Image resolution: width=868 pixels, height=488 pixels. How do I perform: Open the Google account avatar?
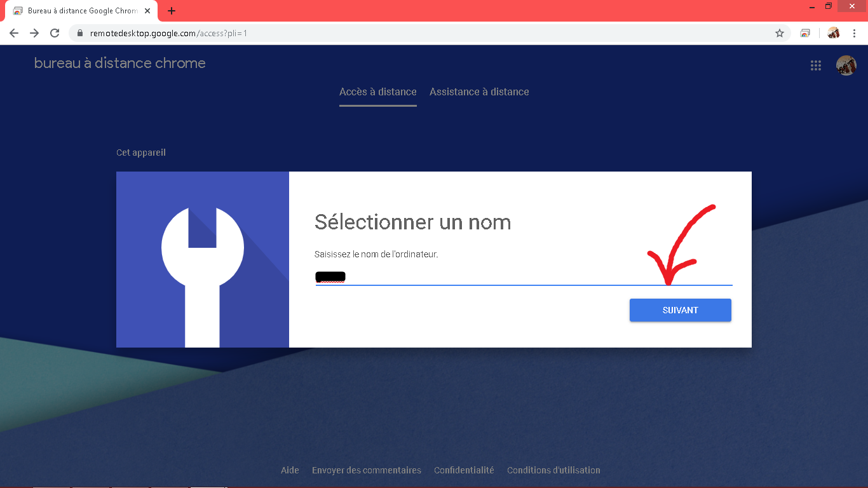pyautogui.click(x=846, y=65)
